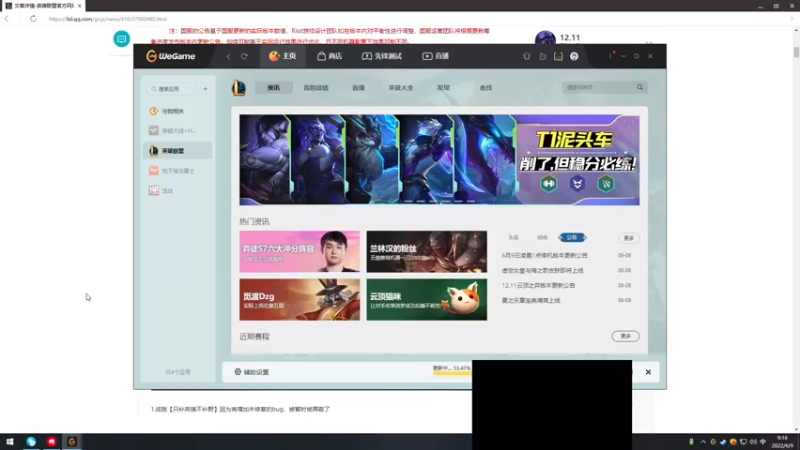Click the magnifier icon in League search
This screenshot has height=450, width=800.
pyautogui.click(x=640, y=87)
